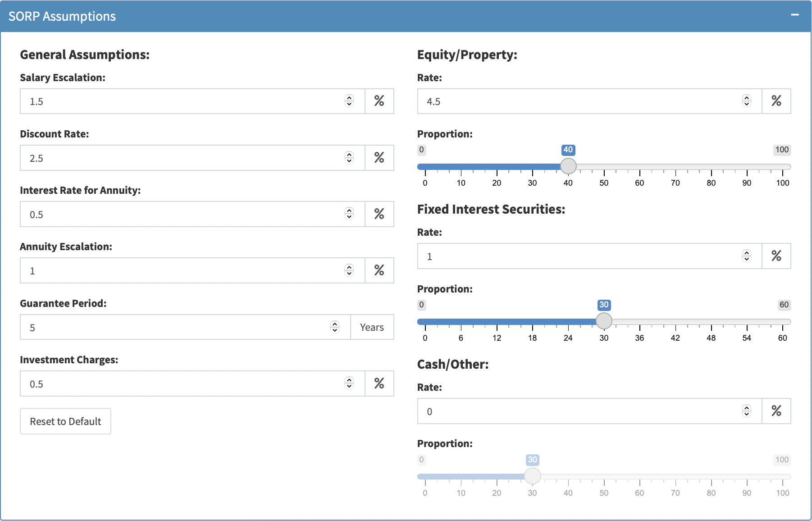Viewport: 812px width, 521px height.
Task: Click the Equity/Property Rate input field
Action: (577, 101)
